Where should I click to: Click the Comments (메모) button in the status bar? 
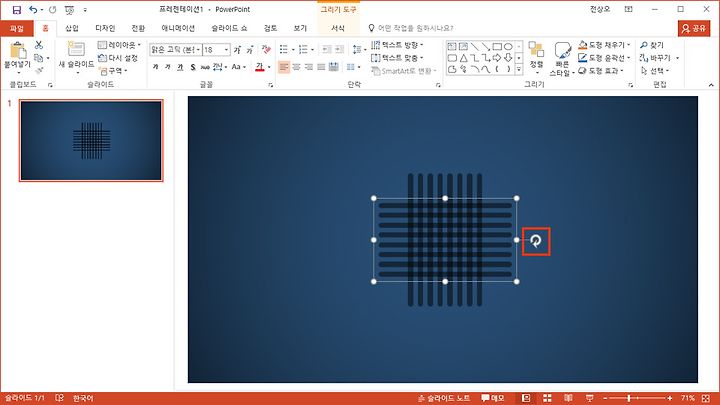tap(493, 398)
